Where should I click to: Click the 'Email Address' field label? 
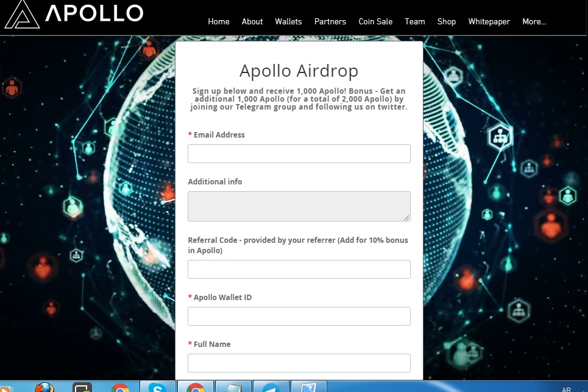[219, 135]
